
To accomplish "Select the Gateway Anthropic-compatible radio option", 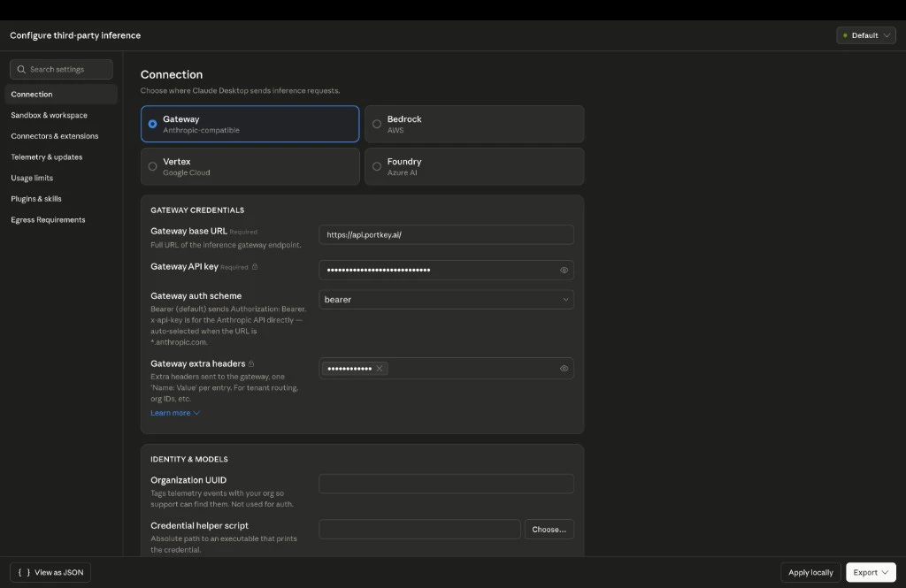I will pyautogui.click(x=153, y=124).
